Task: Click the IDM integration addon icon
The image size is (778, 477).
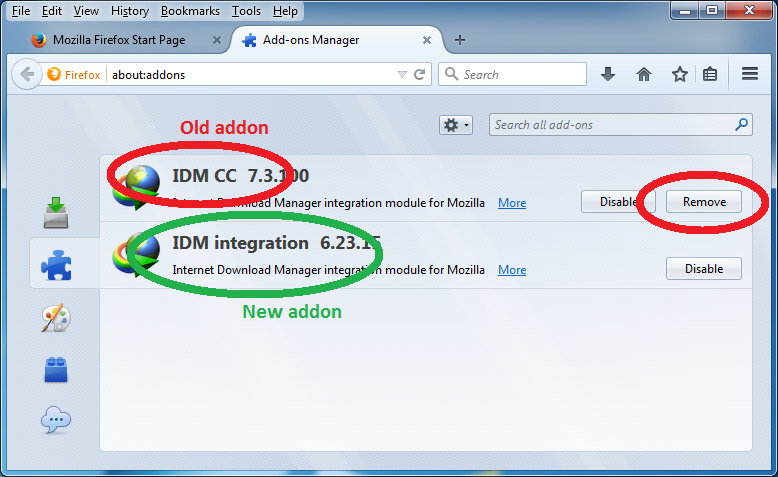Action: click(x=136, y=256)
